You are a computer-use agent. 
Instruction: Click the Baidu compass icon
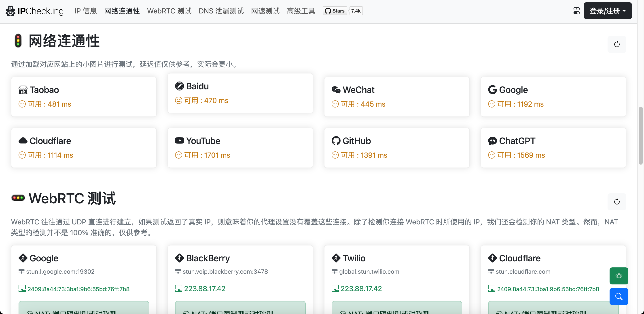pyautogui.click(x=179, y=86)
